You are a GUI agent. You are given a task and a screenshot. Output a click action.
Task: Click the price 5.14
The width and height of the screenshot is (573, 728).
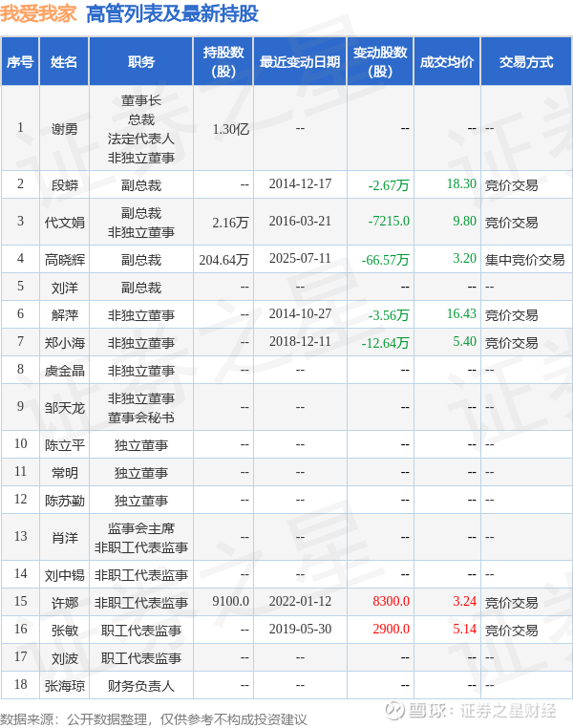click(x=465, y=630)
